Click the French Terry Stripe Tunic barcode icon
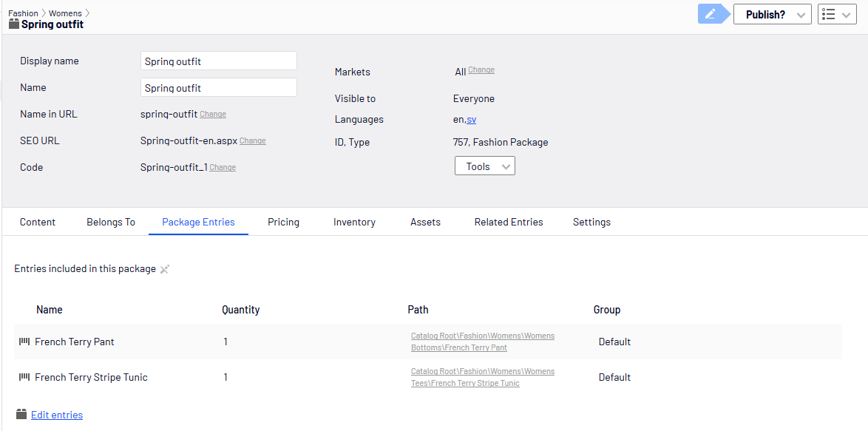868x431 pixels. pos(24,377)
